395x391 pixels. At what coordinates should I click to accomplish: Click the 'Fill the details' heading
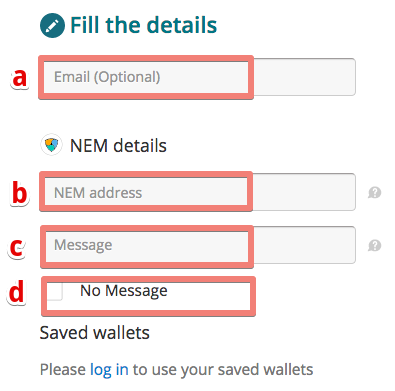point(144,25)
